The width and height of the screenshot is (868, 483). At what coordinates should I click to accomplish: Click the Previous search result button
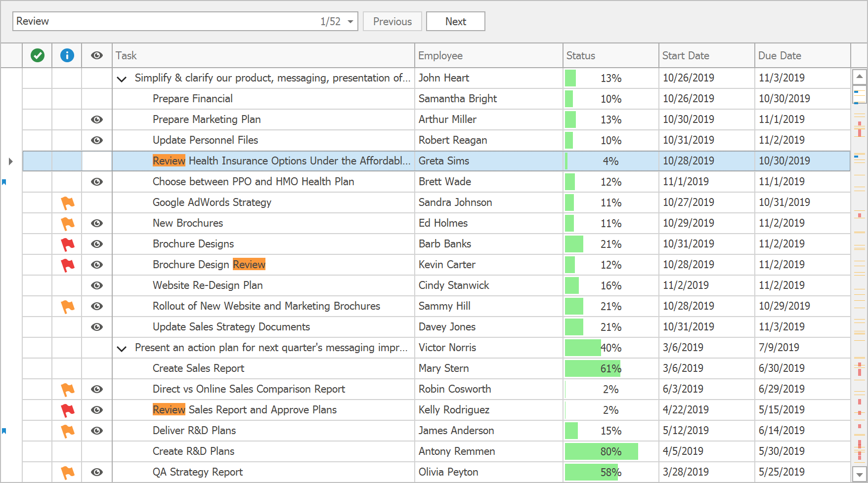[392, 22]
